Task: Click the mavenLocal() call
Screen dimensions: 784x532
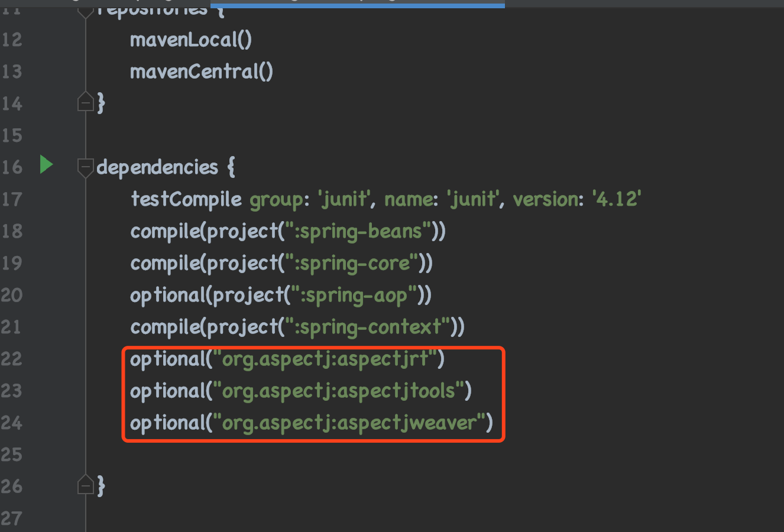Action: point(191,40)
